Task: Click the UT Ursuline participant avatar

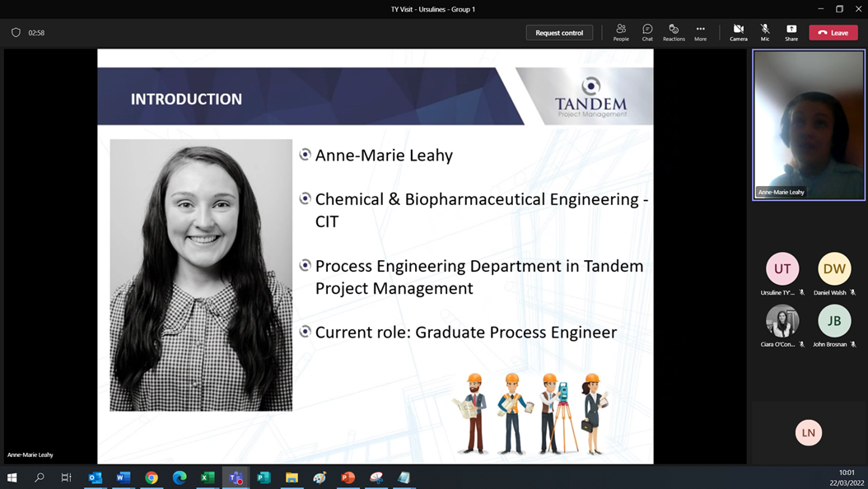Action: click(x=782, y=268)
